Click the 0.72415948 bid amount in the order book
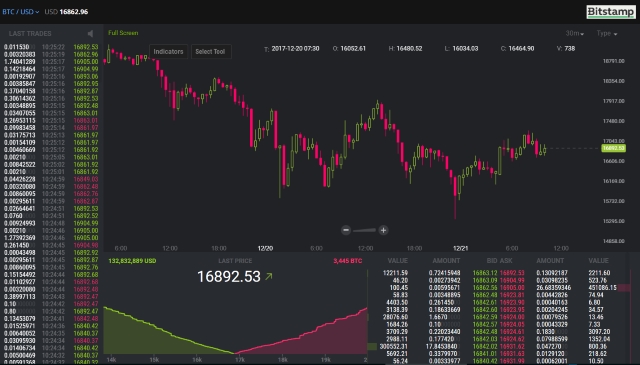The height and width of the screenshot is (365, 640). (x=444, y=273)
